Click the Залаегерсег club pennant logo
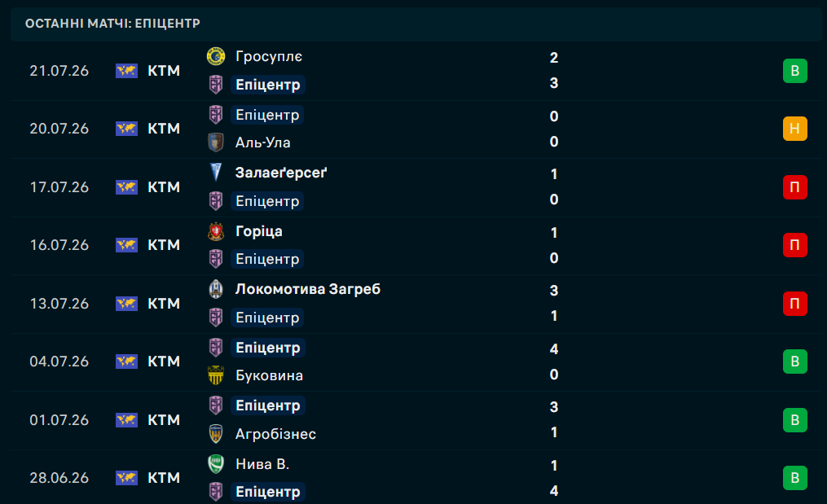 [x=216, y=173]
